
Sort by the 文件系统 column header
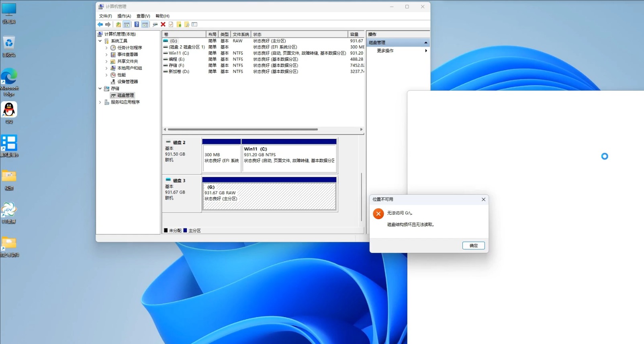pyautogui.click(x=241, y=34)
